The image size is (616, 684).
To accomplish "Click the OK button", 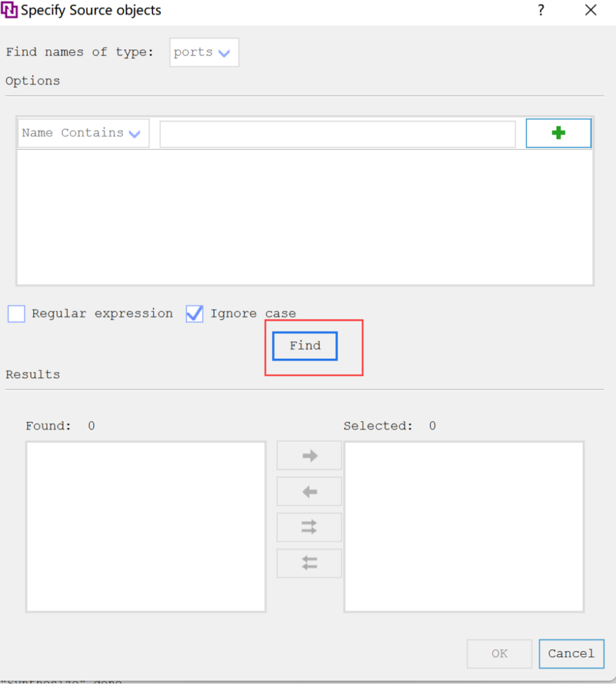I will (499, 653).
